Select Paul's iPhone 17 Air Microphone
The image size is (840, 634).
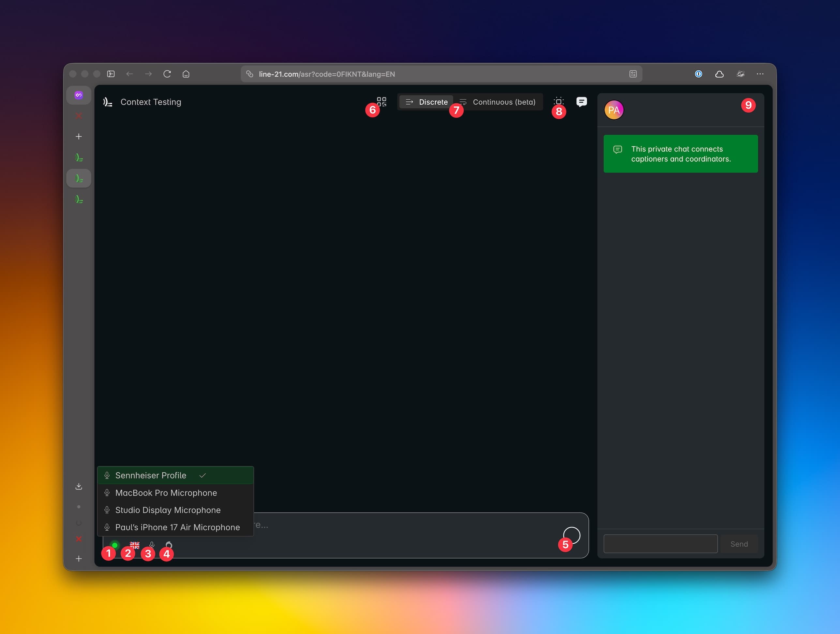coord(177,527)
